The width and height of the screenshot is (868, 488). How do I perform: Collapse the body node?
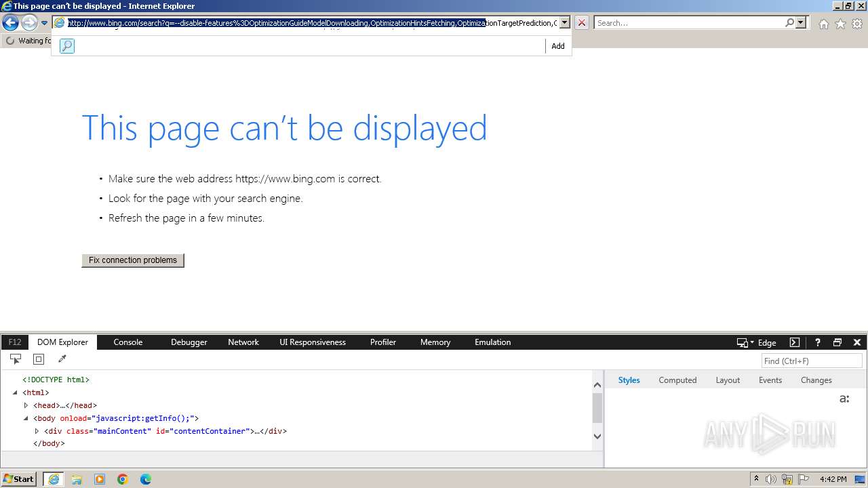[26, 418]
